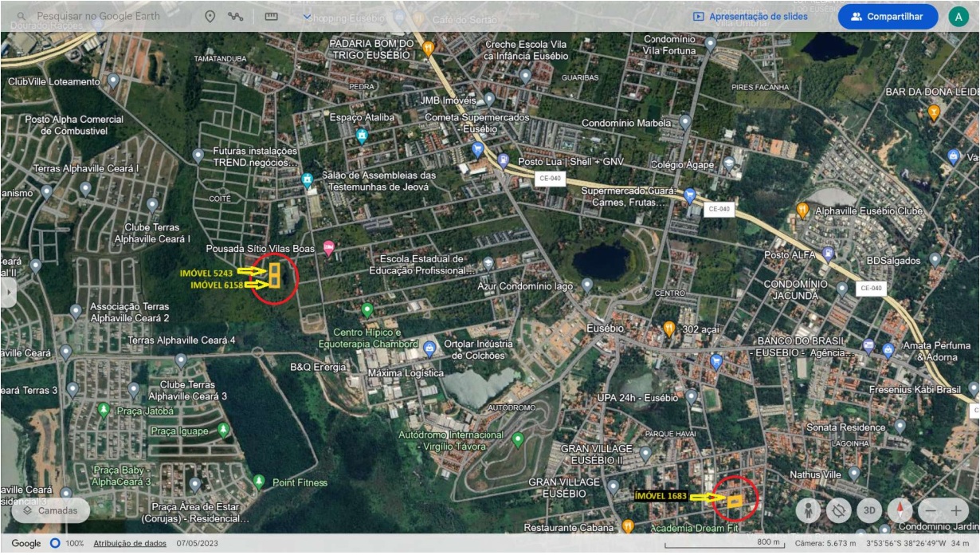Click the Point Fitness green pin
Viewport: 980px width, 555px height.
pyautogui.click(x=259, y=482)
